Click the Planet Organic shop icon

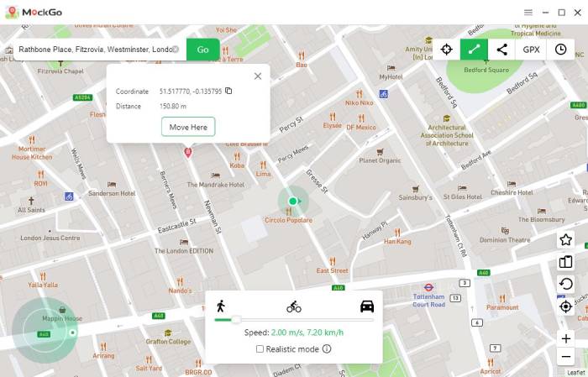[380, 152]
